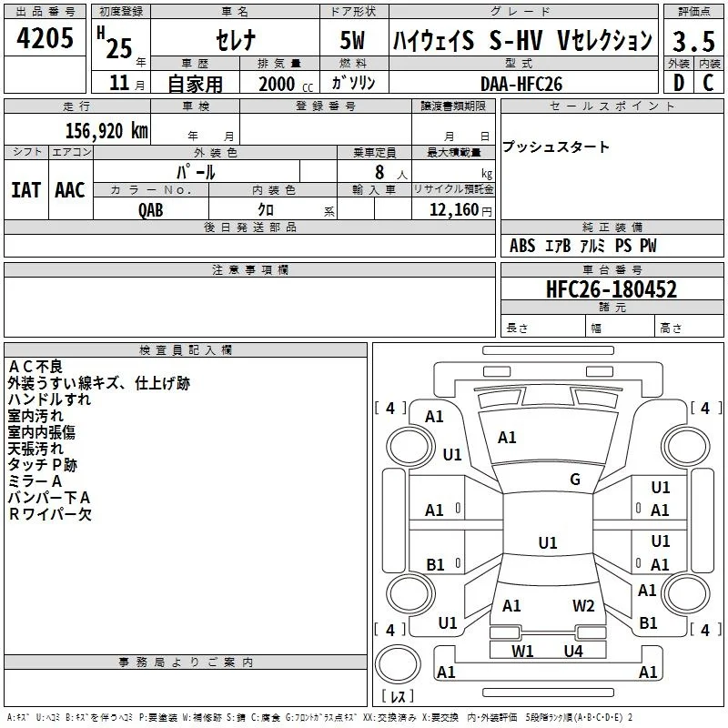Image resolution: width=728 pixels, height=728 pixels.
Task: Select equipment list ABS エアB アルミ PS PW
Action: click(x=583, y=246)
